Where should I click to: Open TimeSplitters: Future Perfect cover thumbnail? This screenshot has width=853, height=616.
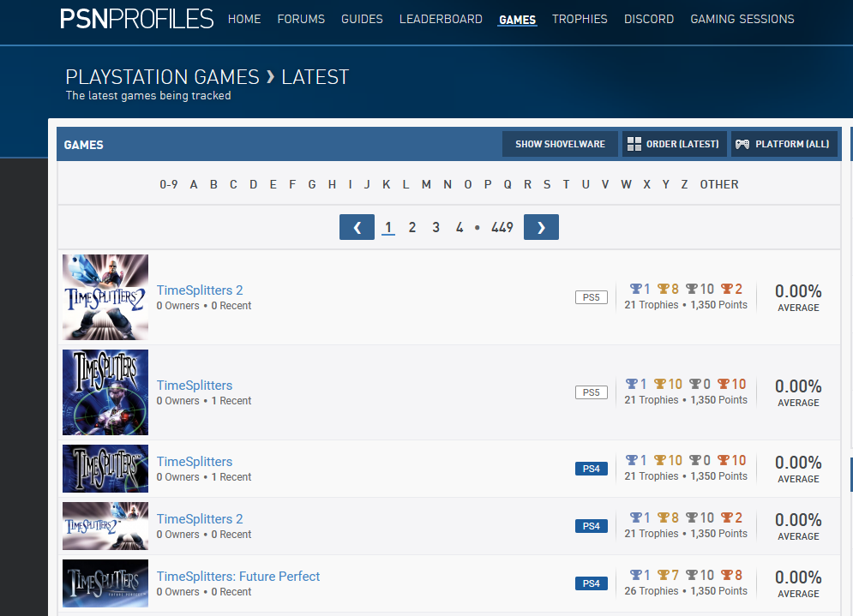[x=105, y=583]
